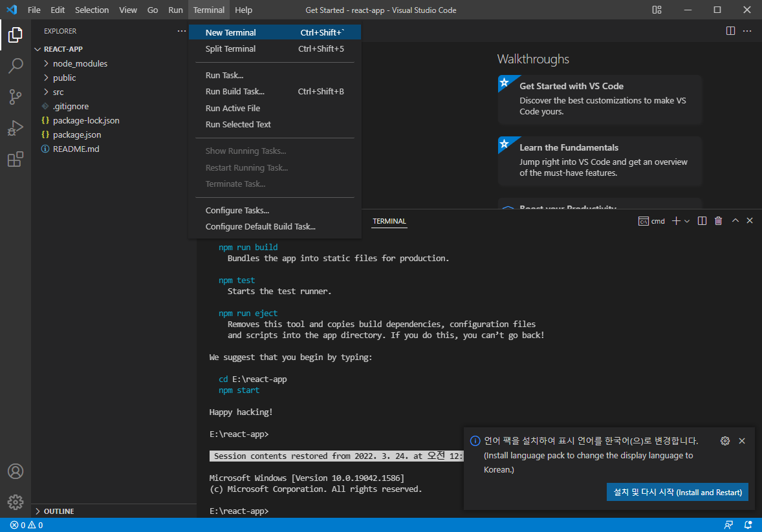
Task: Dismiss the language pack notification
Action: pyautogui.click(x=741, y=441)
